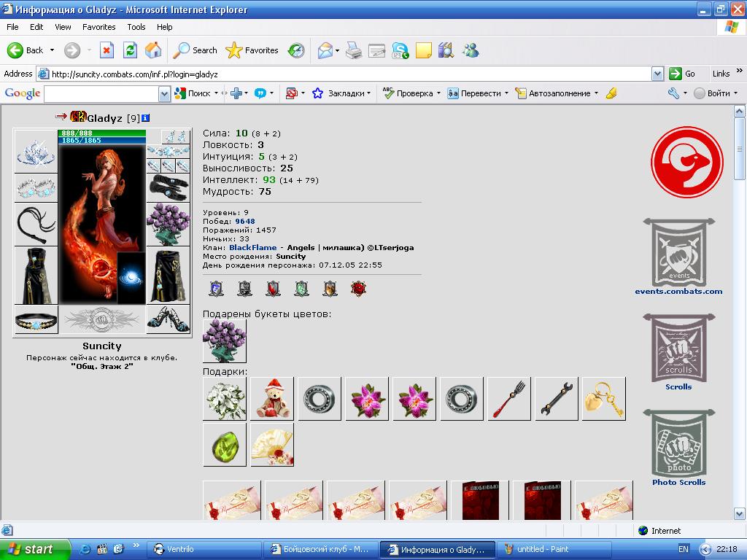Click the tiara item in equipment panel
This screenshot has height=560, width=747.
36,151
